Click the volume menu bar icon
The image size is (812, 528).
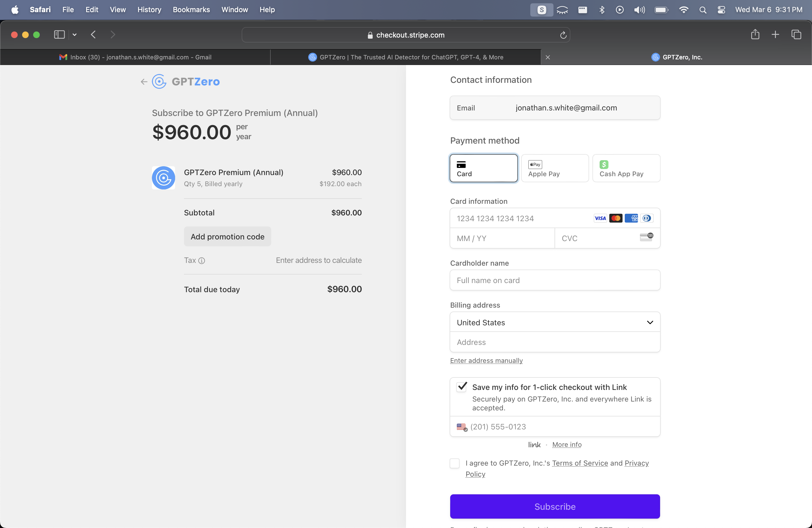click(x=639, y=10)
